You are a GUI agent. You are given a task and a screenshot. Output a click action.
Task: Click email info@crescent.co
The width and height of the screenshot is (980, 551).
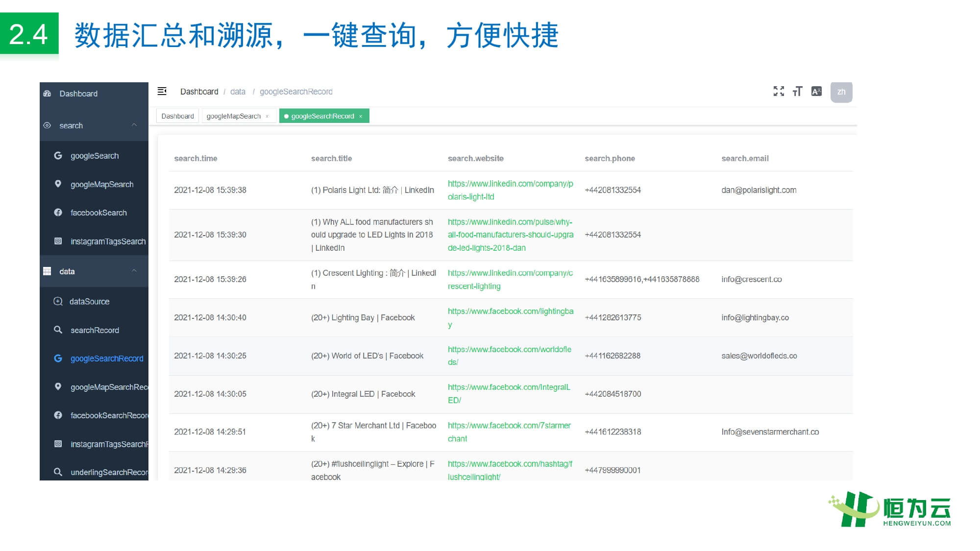point(751,279)
